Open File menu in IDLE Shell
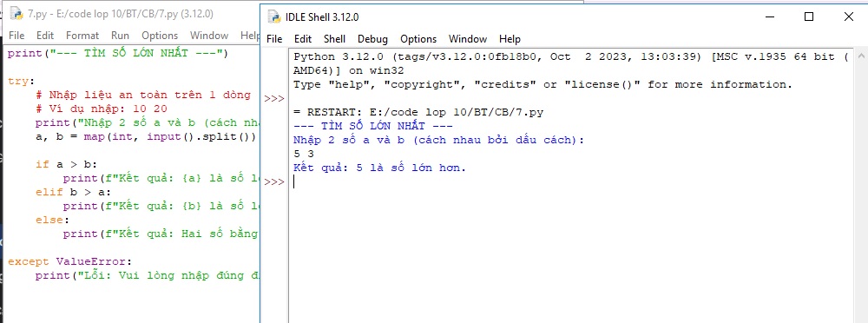Screen dimensions: 868x323 [274, 39]
